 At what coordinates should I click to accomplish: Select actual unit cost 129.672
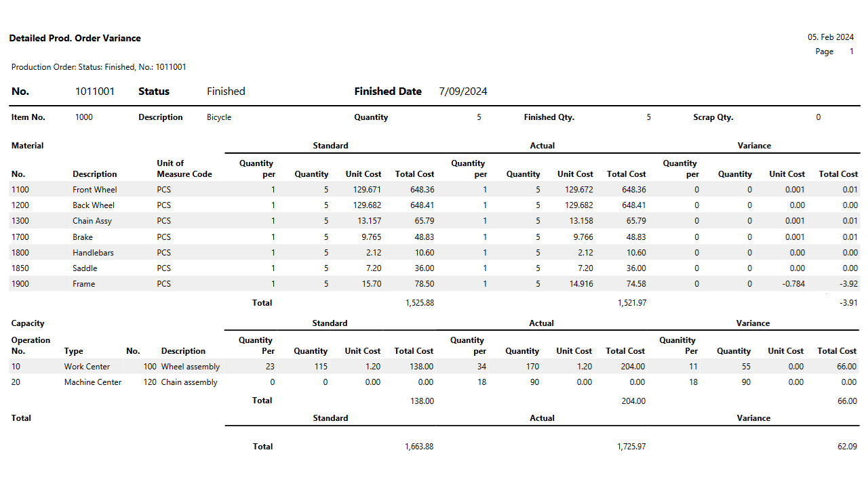tap(578, 190)
